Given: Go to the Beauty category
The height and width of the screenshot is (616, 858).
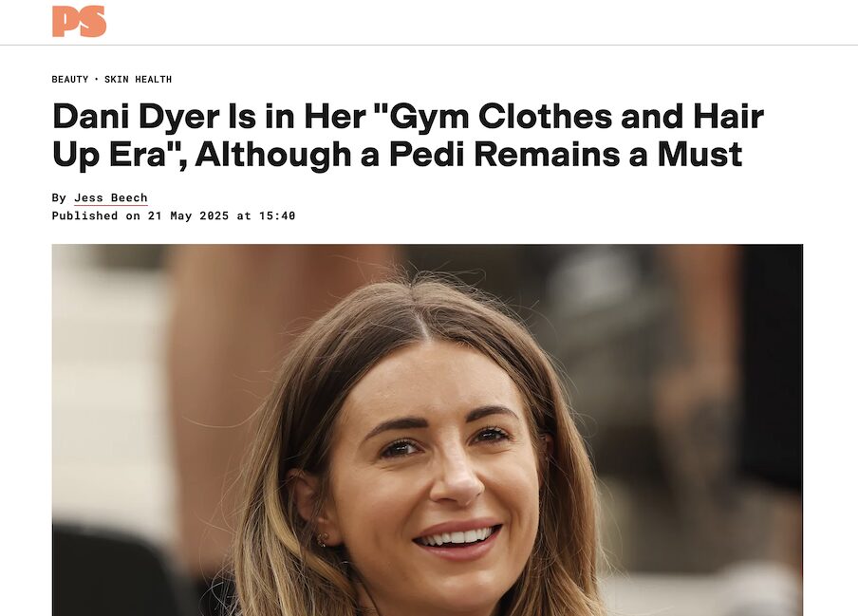Looking at the screenshot, I should [70, 80].
